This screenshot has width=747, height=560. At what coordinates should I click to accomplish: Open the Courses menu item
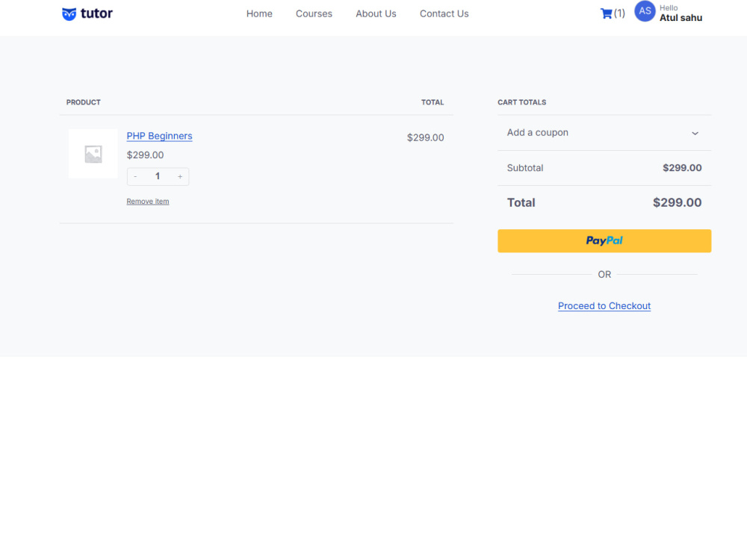pos(314,13)
